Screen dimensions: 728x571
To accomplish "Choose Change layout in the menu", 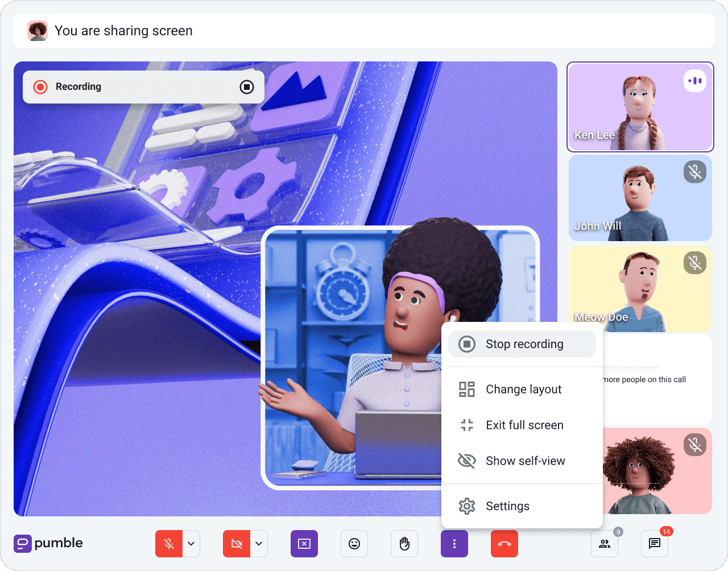I will coord(522,389).
